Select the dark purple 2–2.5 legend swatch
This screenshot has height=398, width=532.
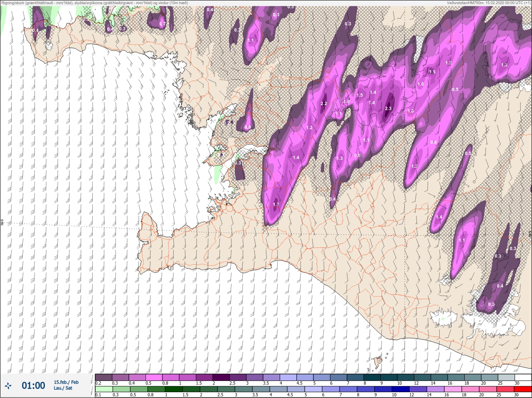coord(222,377)
